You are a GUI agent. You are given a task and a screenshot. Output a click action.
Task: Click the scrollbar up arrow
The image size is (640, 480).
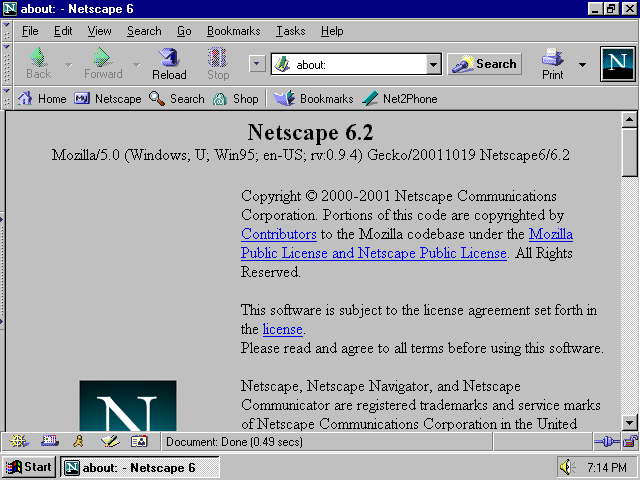(x=629, y=119)
